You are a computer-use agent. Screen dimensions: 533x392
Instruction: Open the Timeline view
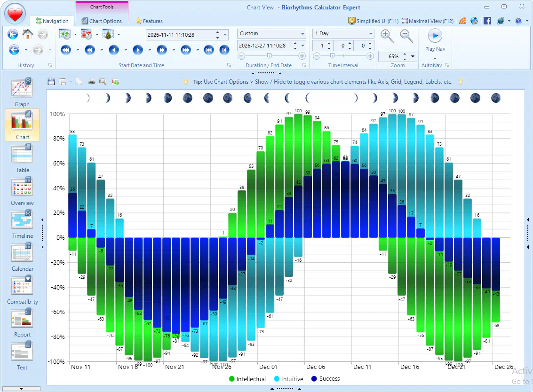(x=22, y=224)
